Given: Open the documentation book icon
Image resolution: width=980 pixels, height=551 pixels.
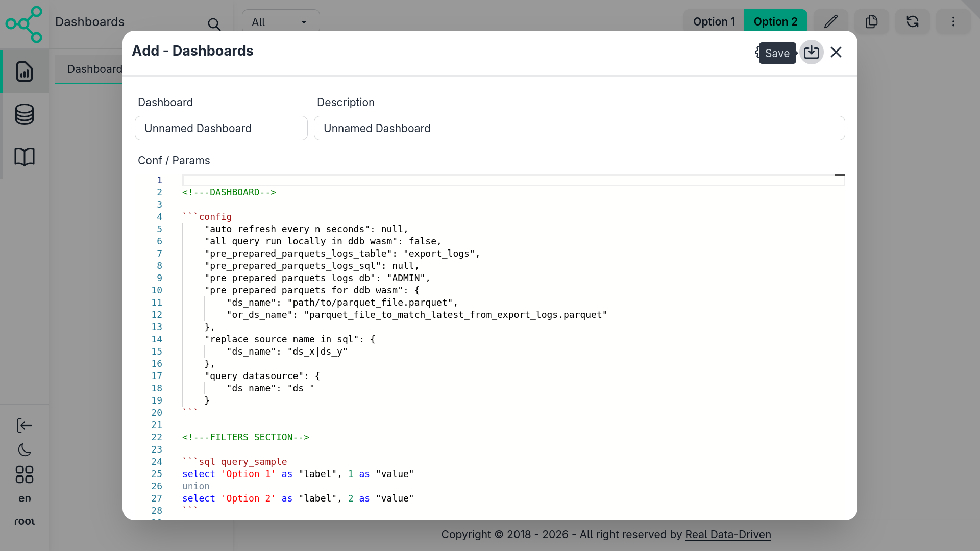Looking at the screenshot, I should tap(24, 157).
